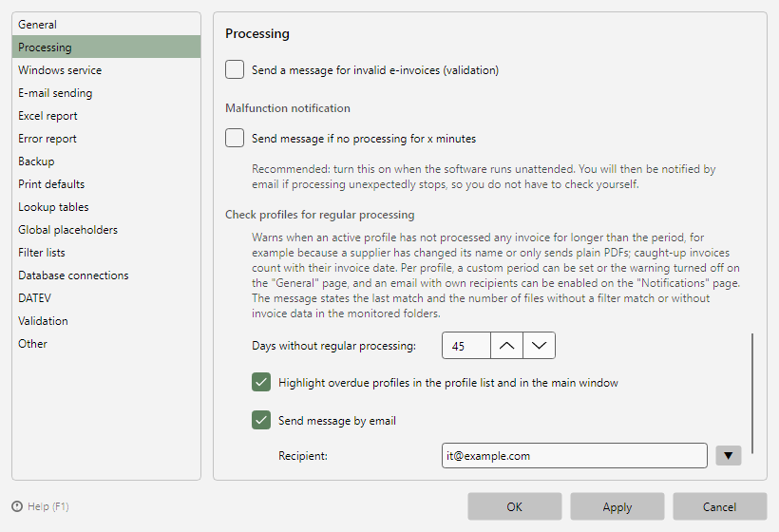Screen dimensions: 779x532
Task: Click the Apply button
Action: point(617,506)
